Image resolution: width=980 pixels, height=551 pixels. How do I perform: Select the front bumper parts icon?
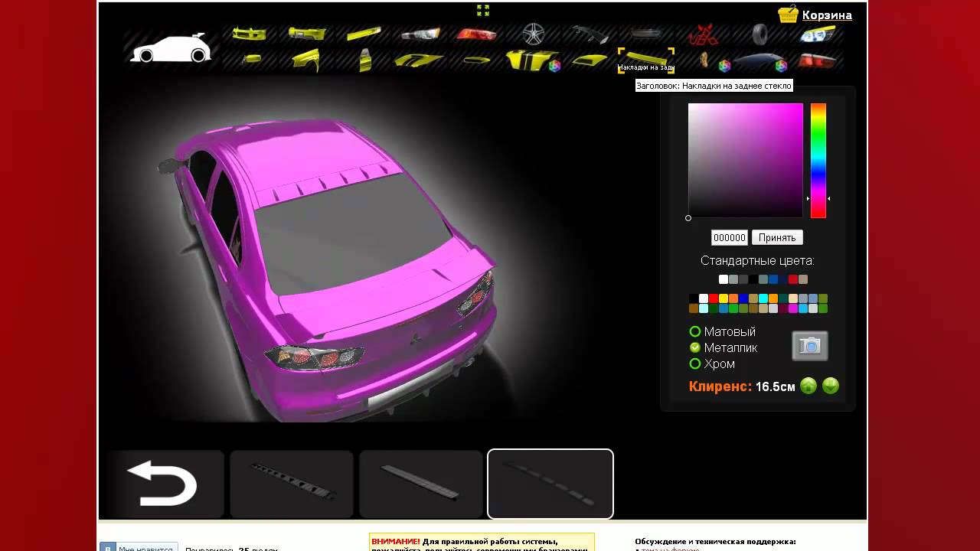coord(250,34)
